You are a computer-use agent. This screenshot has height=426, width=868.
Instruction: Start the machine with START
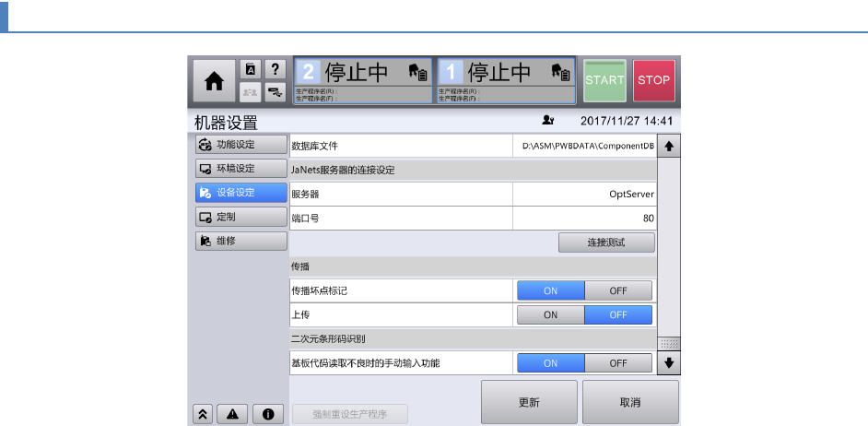point(605,80)
